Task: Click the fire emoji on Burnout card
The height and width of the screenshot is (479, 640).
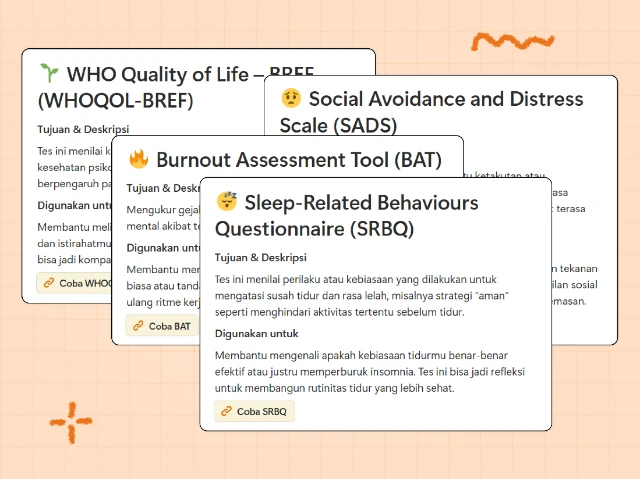Action: tap(138, 159)
